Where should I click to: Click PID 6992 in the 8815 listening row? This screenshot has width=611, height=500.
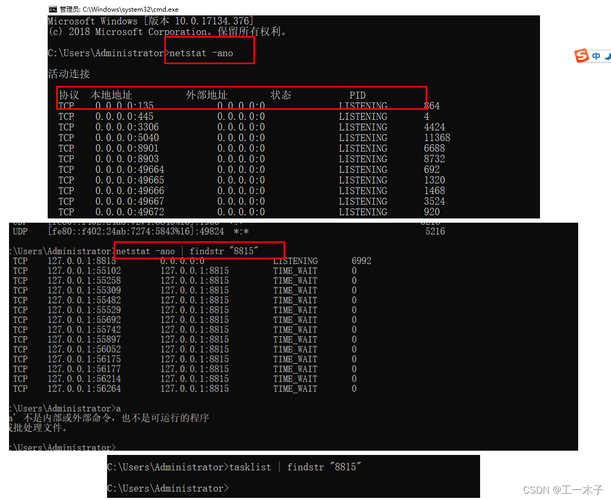361,260
